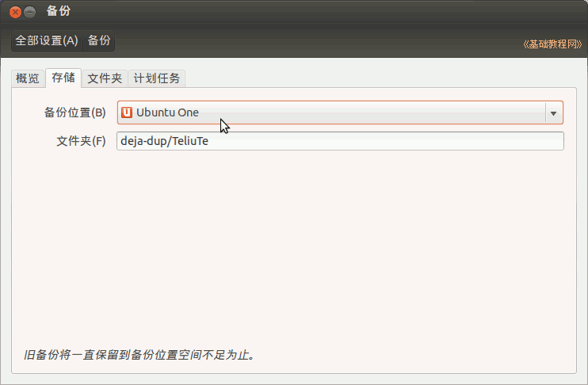Open the 《基础教程网》 link
Screen dimensions: 588x385
pos(552,44)
